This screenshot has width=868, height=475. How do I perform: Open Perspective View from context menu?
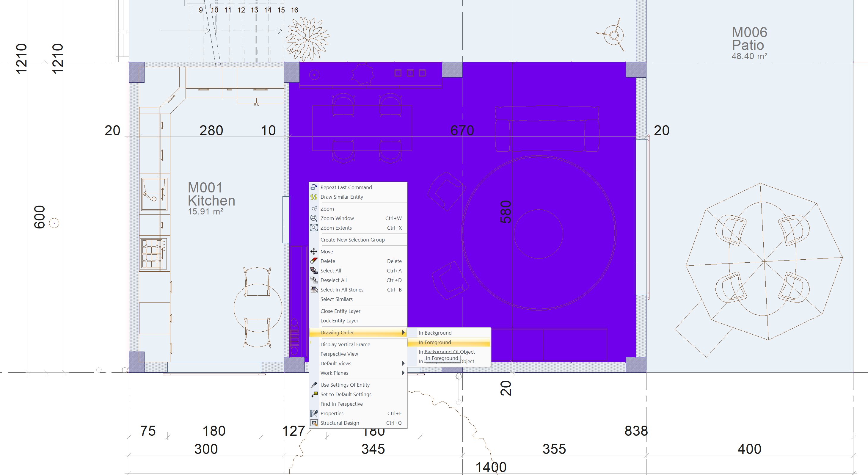pyautogui.click(x=339, y=354)
